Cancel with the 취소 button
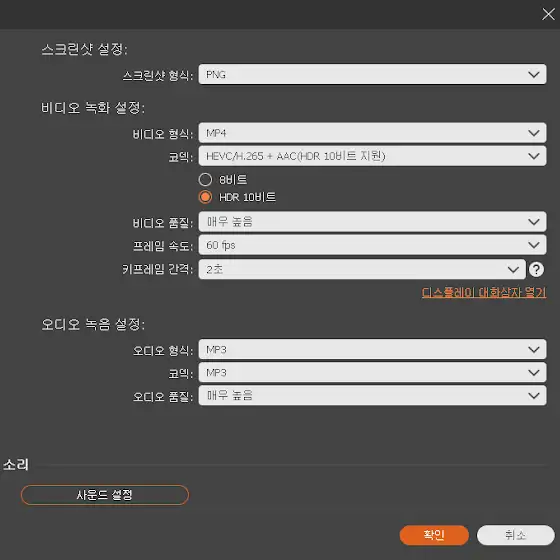Viewport: 560px width, 560px height. click(x=515, y=535)
